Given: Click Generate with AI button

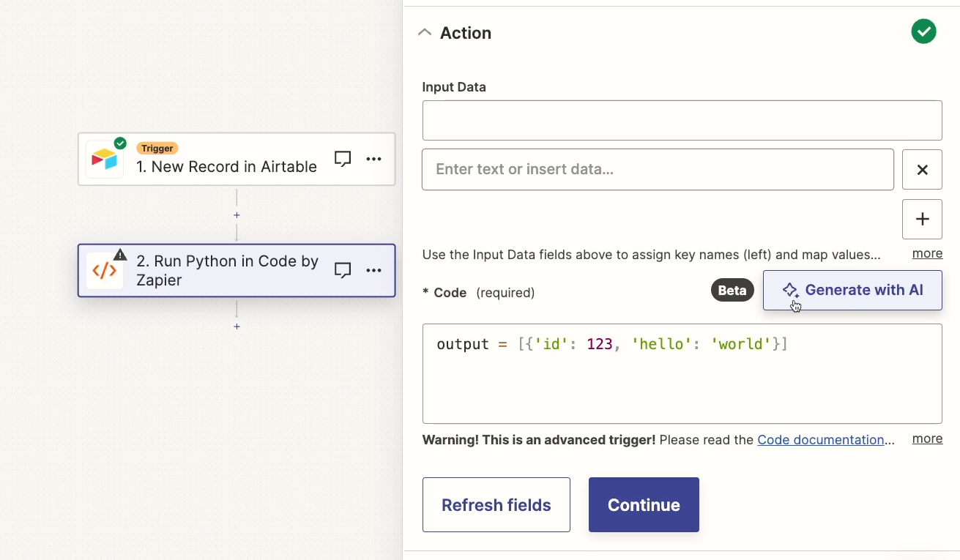Looking at the screenshot, I should 852,290.
